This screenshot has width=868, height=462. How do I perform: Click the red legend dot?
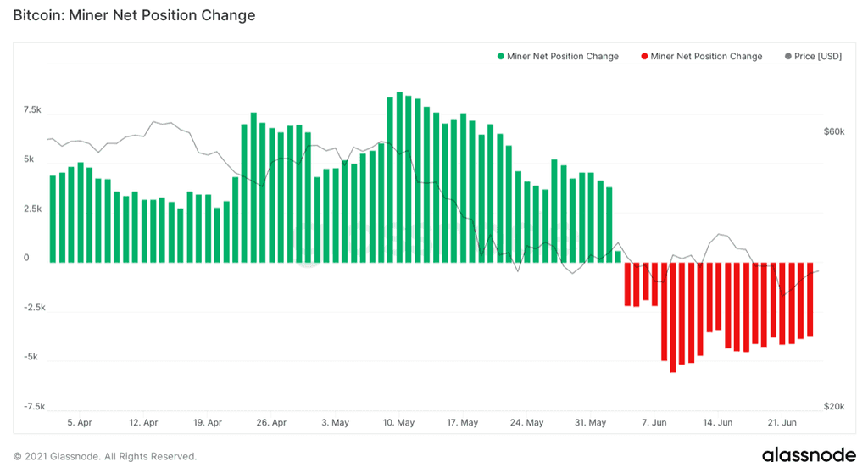coord(644,57)
